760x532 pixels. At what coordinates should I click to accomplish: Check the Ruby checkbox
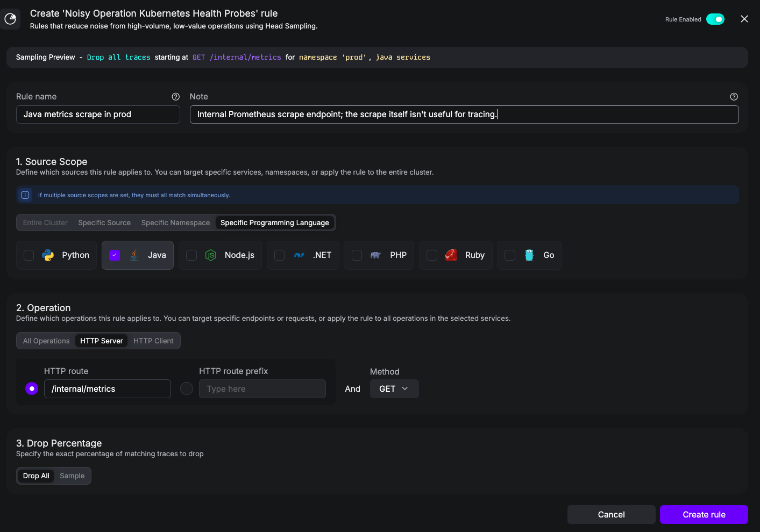tap(432, 255)
